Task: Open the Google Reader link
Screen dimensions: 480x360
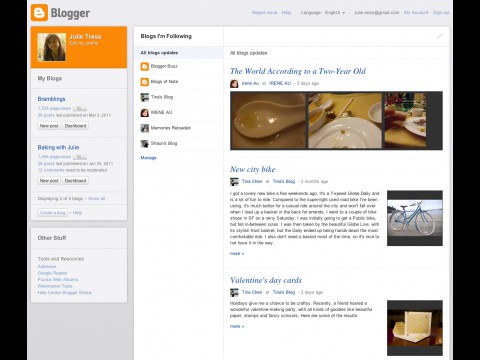Action: pyautogui.click(x=52, y=273)
